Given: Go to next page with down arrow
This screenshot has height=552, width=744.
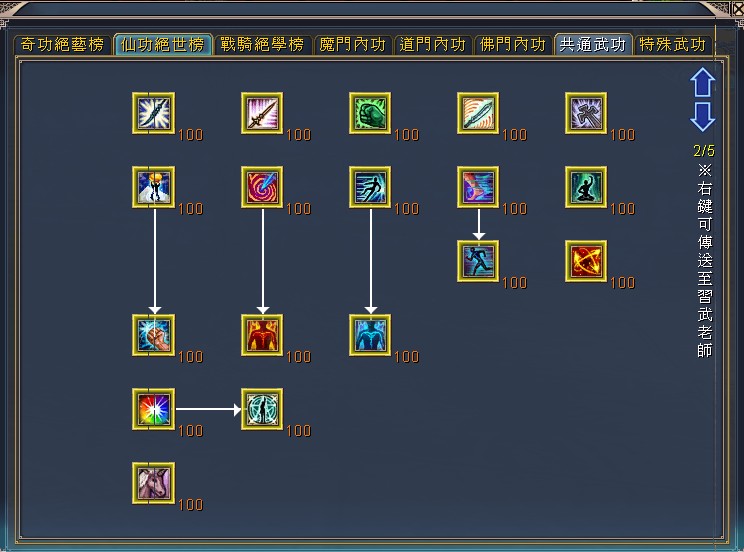Looking at the screenshot, I should (x=703, y=116).
